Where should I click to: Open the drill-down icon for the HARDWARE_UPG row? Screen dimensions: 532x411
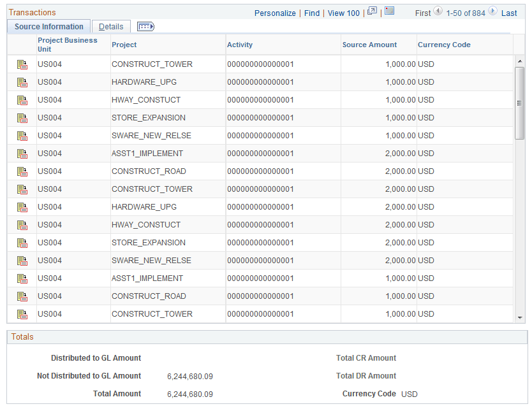coord(22,82)
